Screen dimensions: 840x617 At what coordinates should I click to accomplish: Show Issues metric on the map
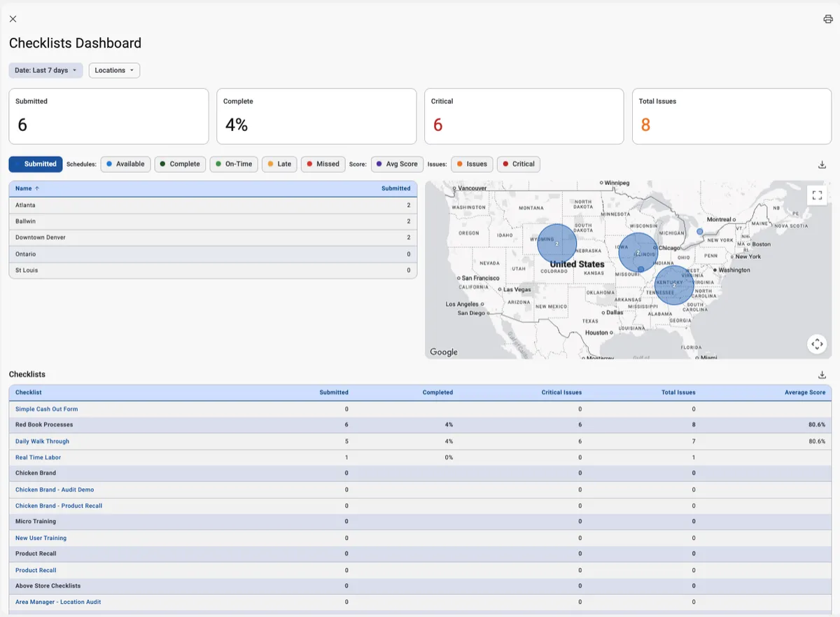point(472,164)
